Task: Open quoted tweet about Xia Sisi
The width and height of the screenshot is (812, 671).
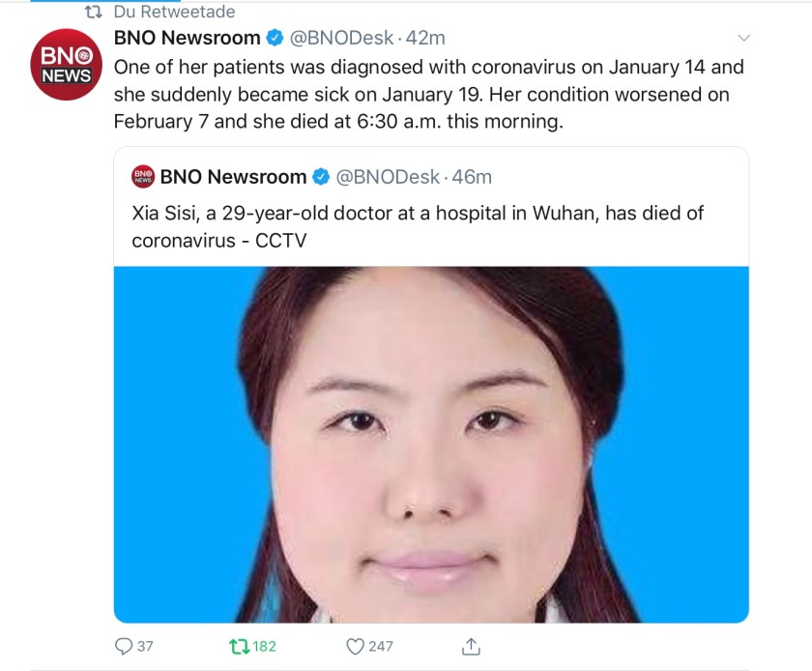Action: [x=418, y=226]
